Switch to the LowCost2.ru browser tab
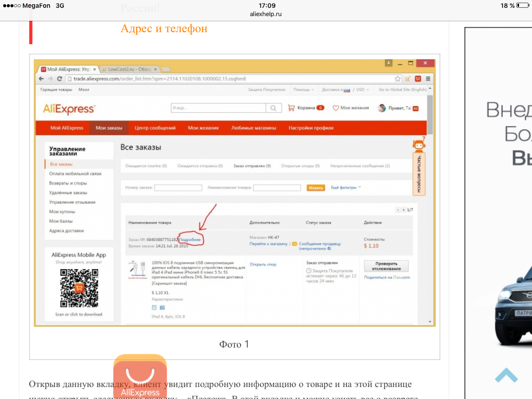The width and height of the screenshot is (532, 399). 129,69
